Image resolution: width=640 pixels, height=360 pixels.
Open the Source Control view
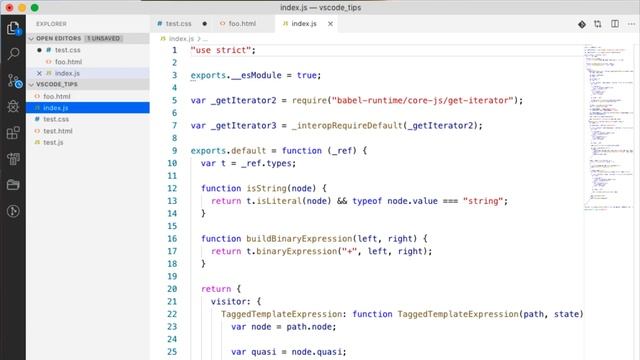click(14, 81)
